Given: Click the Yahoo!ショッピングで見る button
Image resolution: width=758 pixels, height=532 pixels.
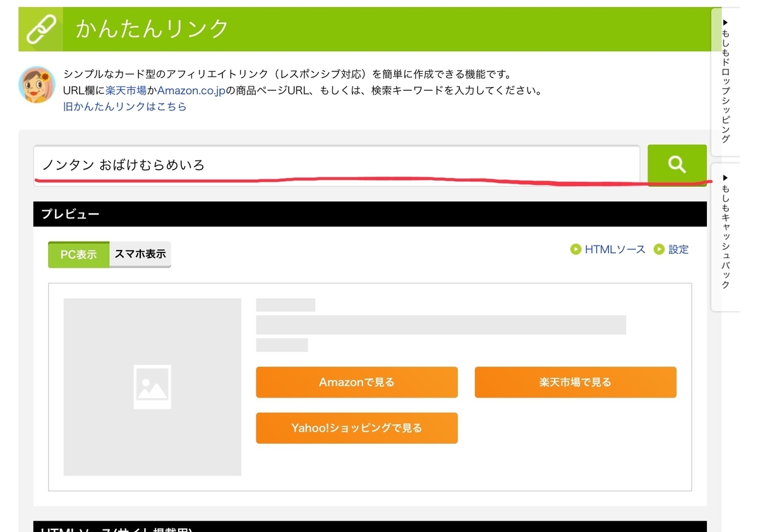Looking at the screenshot, I should point(357,428).
